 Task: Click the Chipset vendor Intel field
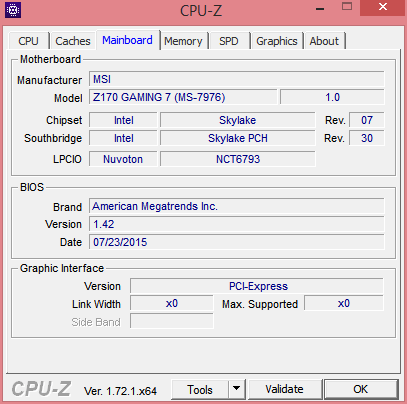pyautogui.click(x=123, y=120)
